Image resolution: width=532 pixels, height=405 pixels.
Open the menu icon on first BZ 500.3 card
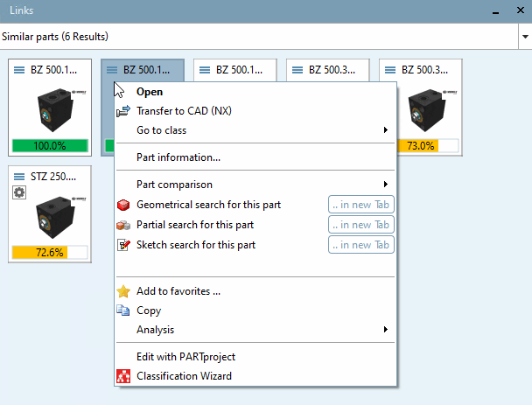(297, 70)
